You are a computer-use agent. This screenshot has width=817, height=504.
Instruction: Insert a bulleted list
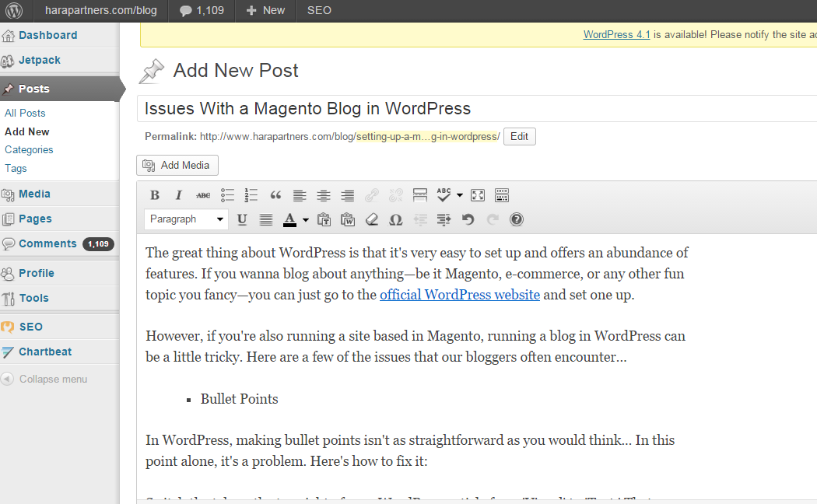pos(227,195)
